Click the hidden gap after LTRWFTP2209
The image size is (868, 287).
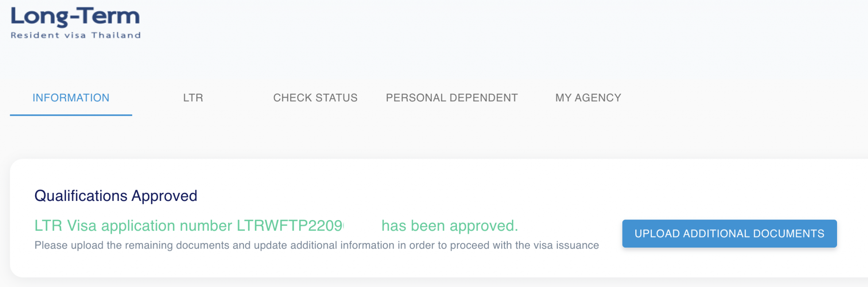[362, 226]
